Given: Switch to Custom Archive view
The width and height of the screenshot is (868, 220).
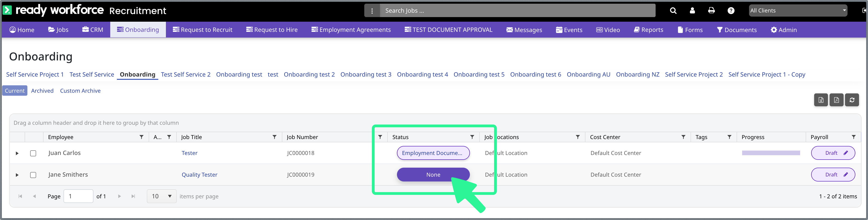Looking at the screenshot, I should point(80,91).
